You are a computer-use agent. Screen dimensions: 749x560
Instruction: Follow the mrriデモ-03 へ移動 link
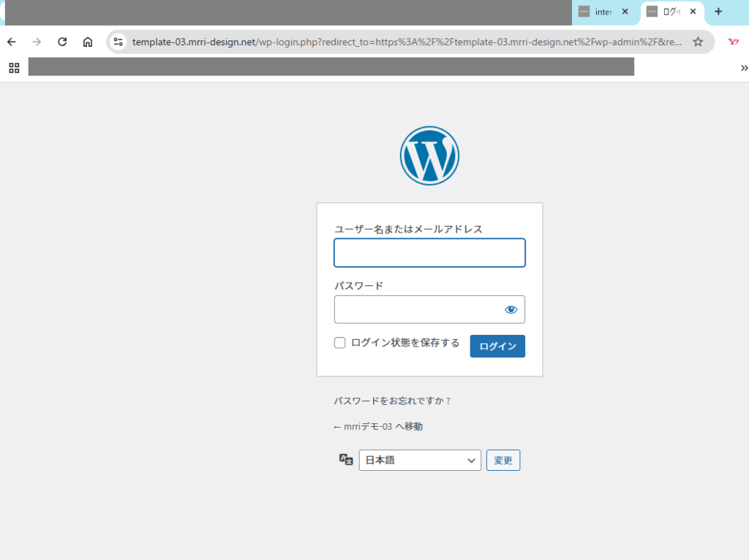[377, 426]
